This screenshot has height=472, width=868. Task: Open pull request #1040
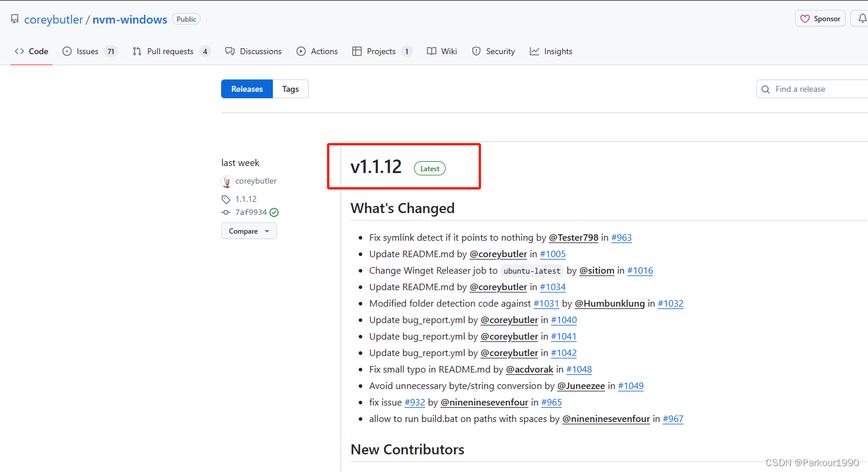pyautogui.click(x=564, y=320)
